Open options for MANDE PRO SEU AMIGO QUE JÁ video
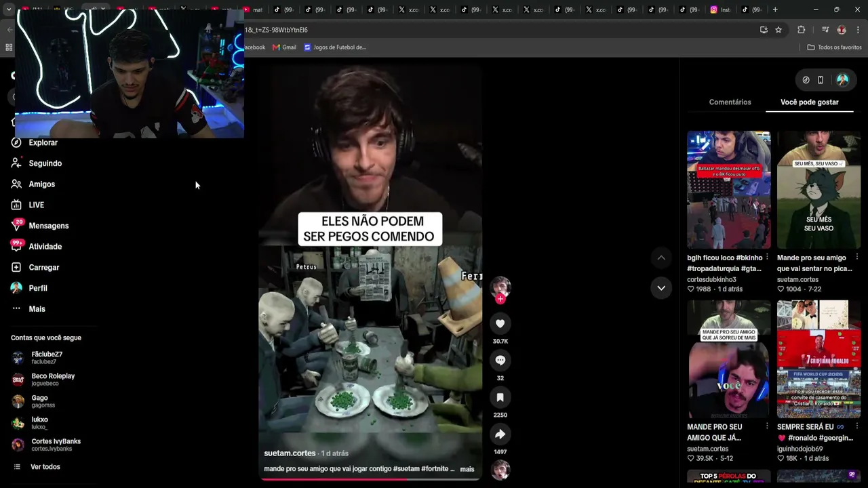The width and height of the screenshot is (868, 488). 767,426
